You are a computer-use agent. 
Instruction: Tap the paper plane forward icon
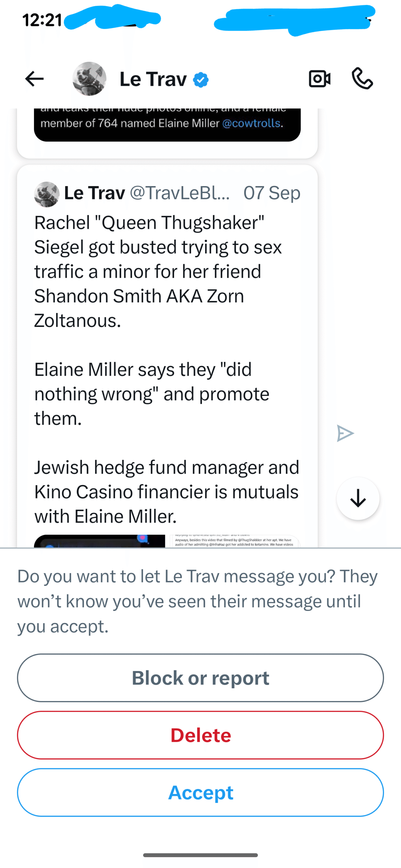tap(345, 433)
